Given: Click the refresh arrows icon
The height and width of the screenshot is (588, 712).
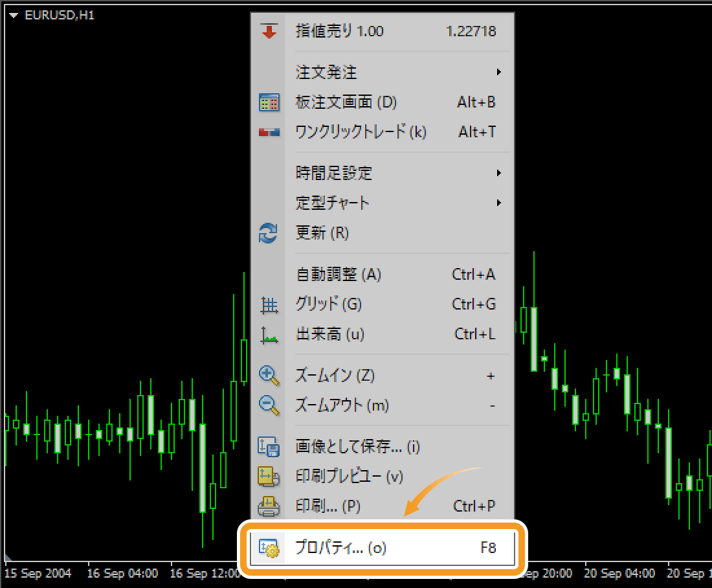Looking at the screenshot, I should pyautogui.click(x=269, y=233).
